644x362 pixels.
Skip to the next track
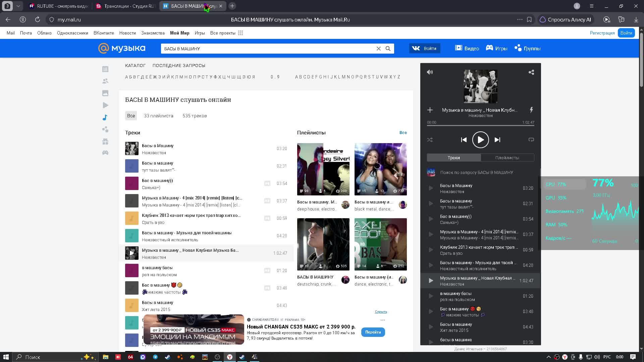[497, 140]
